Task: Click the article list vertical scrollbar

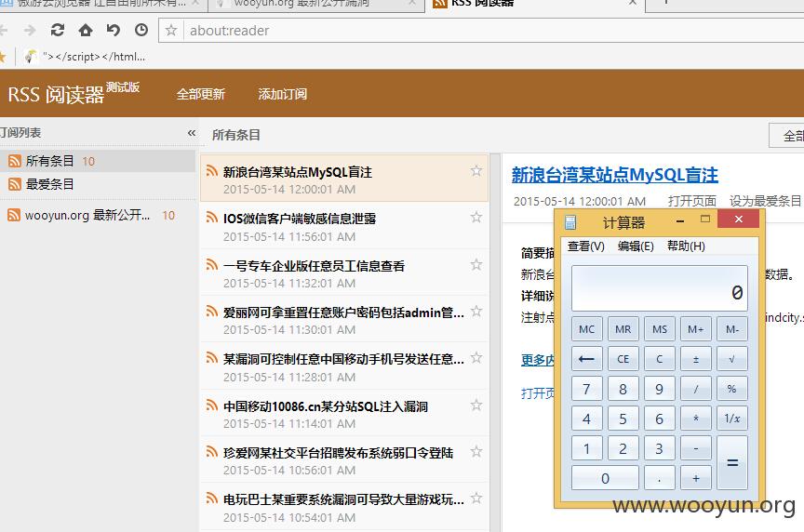Action: pos(495,342)
